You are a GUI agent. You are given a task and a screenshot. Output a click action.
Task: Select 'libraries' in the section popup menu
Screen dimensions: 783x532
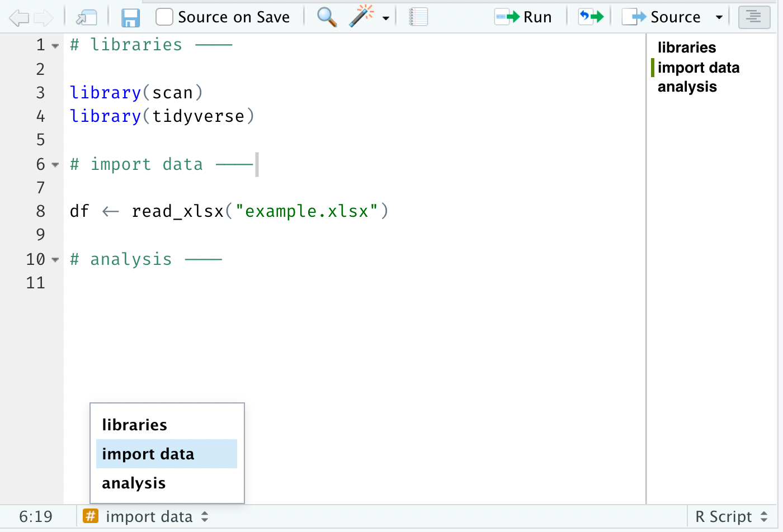[134, 425]
